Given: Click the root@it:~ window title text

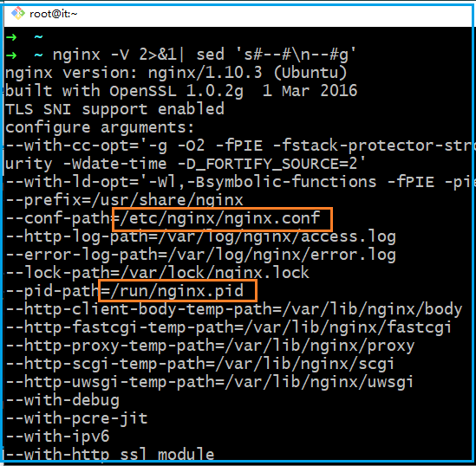Looking at the screenshot, I should click(x=54, y=14).
